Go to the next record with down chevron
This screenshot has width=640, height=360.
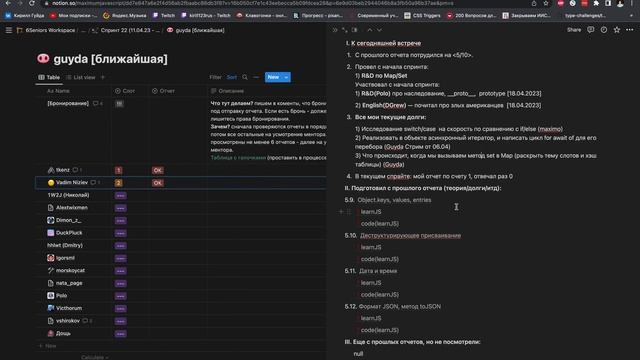click(x=379, y=30)
